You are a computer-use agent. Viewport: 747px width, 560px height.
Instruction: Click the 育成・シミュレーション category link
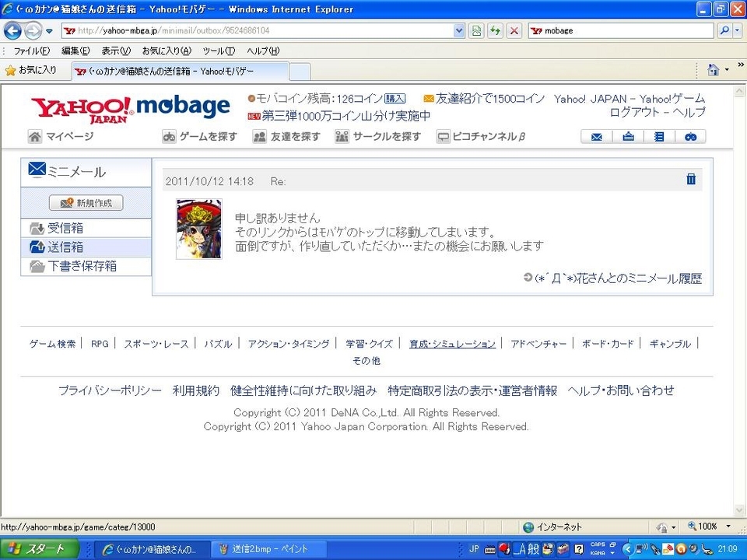[452, 344]
